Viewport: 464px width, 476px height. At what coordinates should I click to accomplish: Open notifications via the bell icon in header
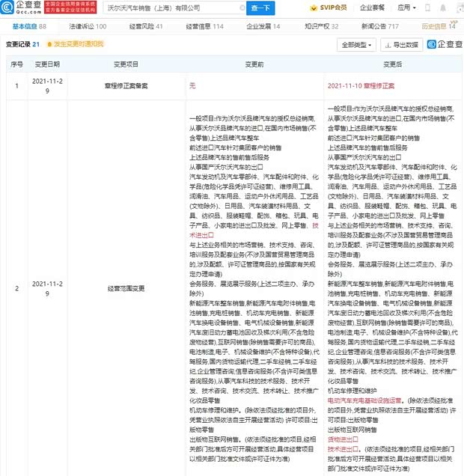[x=443, y=8]
